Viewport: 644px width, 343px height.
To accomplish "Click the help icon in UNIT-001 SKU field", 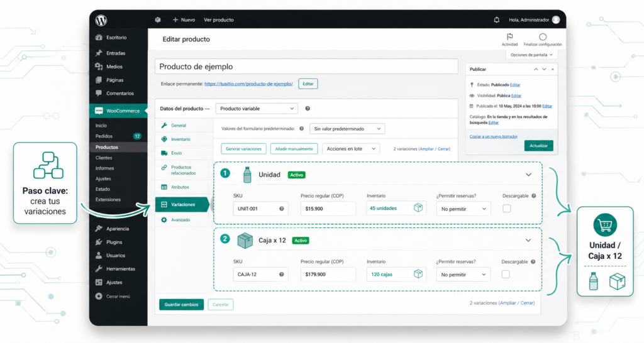I will coord(282,209).
